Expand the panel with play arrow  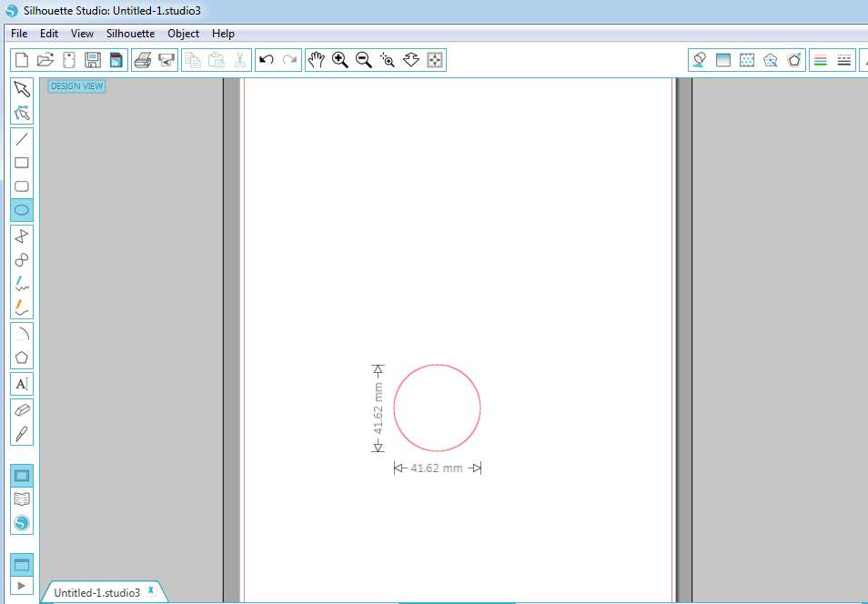coord(22,585)
